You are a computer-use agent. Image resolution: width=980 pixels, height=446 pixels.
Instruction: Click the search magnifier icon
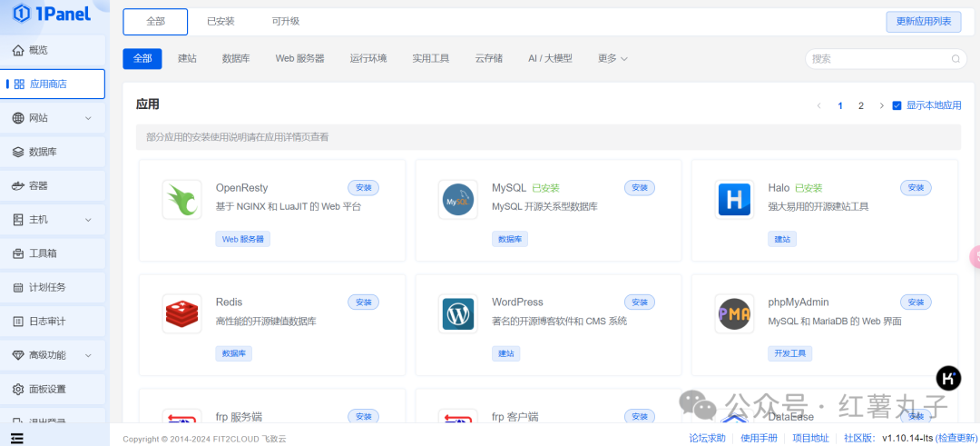pyautogui.click(x=955, y=59)
